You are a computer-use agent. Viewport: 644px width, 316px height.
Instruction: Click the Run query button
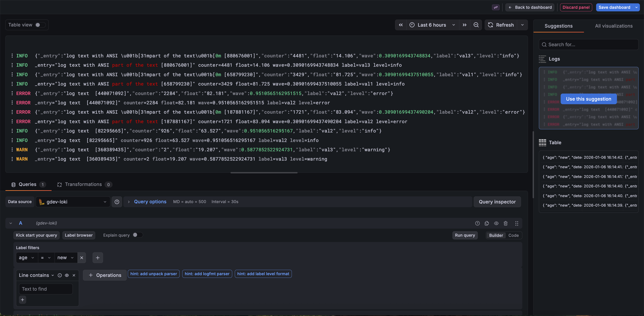point(465,235)
